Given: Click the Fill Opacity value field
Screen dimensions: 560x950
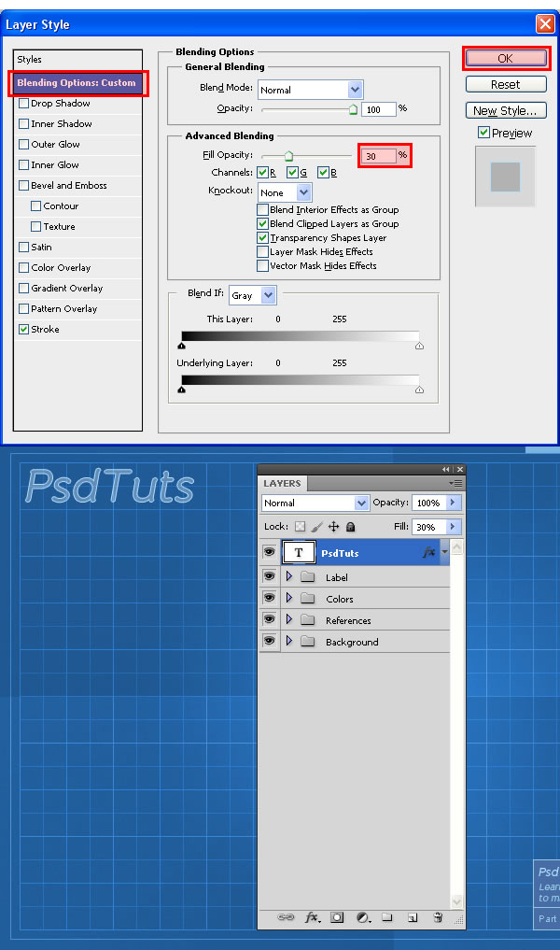Looking at the screenshot, I should click(x=378, y=156).
